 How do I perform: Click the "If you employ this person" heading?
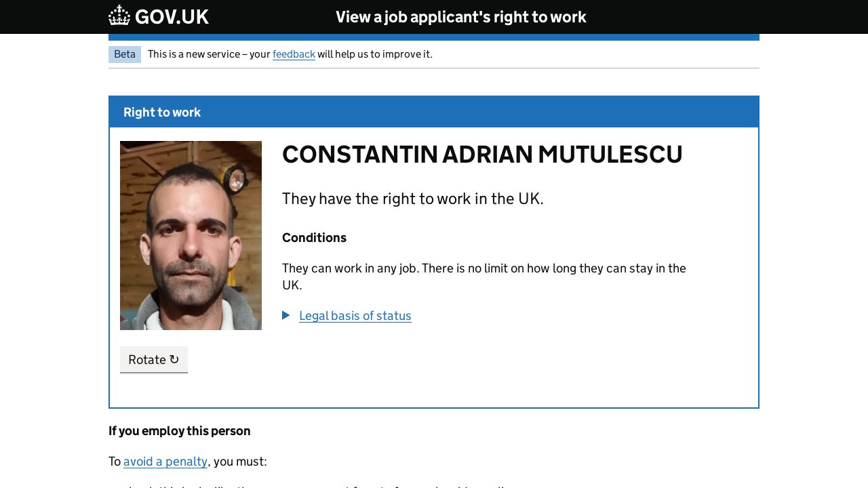pyautogui.click(x=180, y=431)
